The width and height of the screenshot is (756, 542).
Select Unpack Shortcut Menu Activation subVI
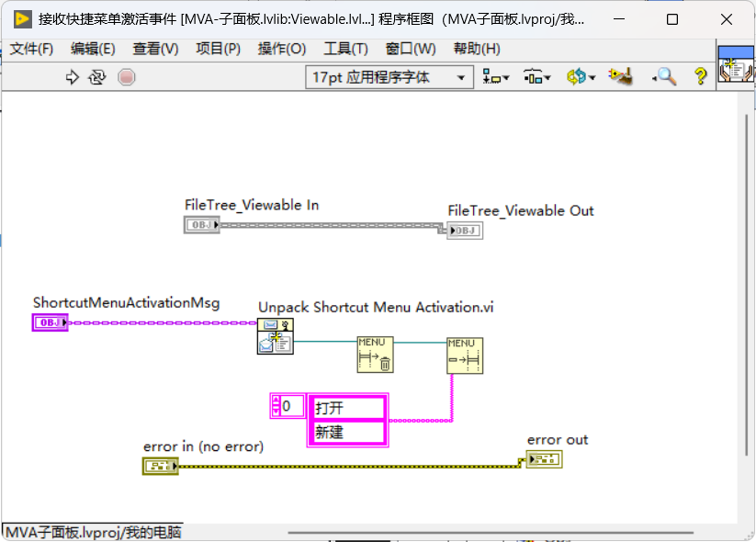(276, 336)
